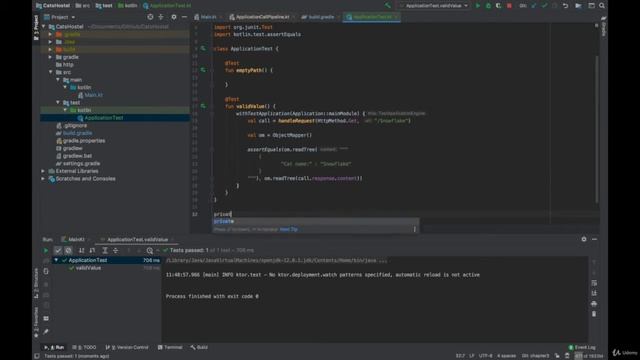Run ApplicationTest class from gutter icon
This screenshot has width=640, height=360.
[x=203, y=48]
